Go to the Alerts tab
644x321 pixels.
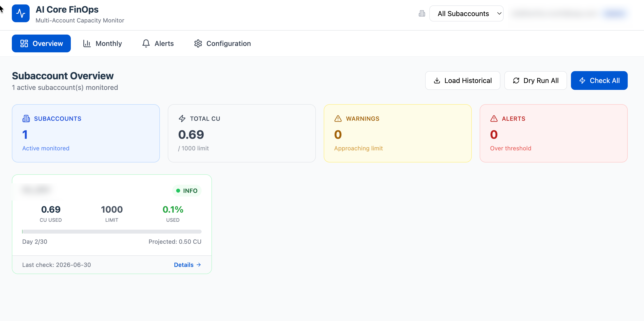pos(158,43)
